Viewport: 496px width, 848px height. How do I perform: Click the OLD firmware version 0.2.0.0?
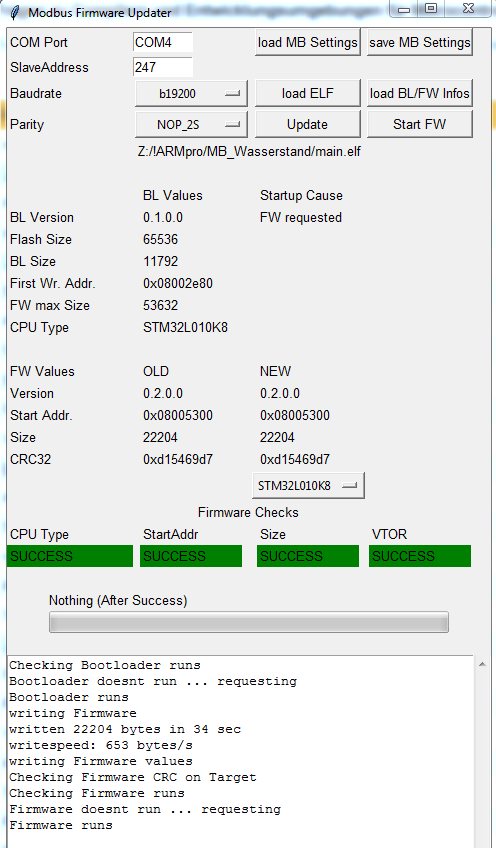(x=163, y=393)
